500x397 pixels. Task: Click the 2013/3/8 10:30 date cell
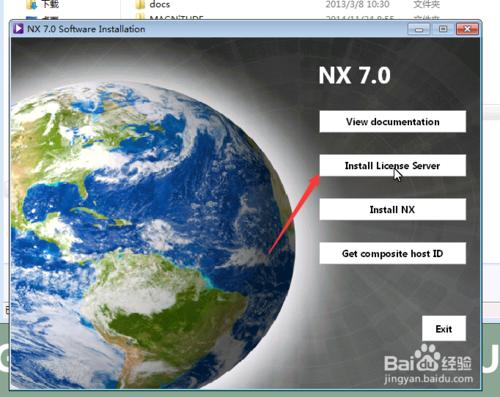pos(357,4)
